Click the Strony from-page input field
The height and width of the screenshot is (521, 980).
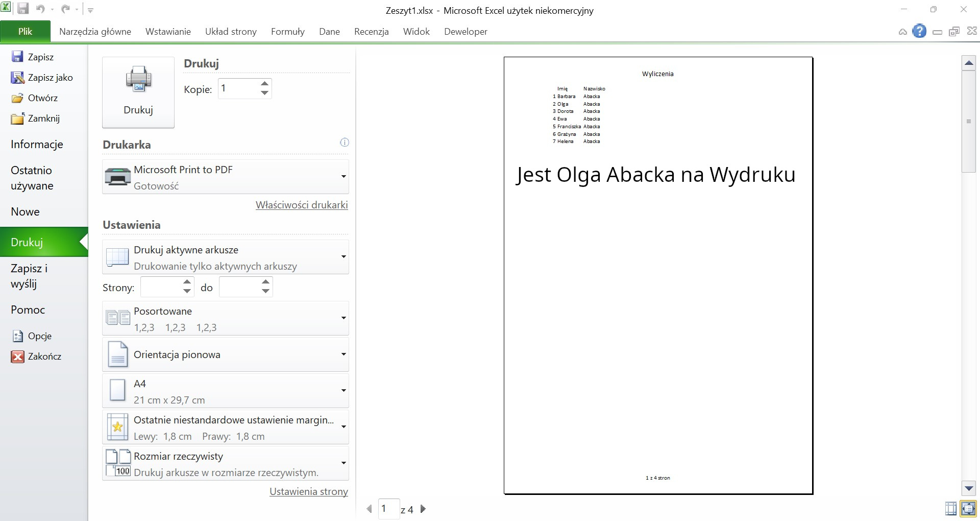click(x=161, y=287)
